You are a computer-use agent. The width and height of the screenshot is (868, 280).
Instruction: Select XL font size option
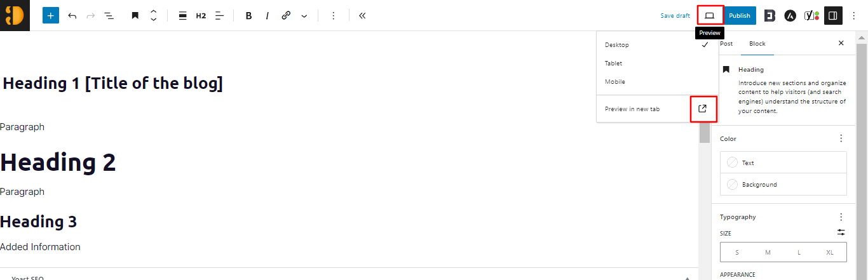[x=830, y=252]
